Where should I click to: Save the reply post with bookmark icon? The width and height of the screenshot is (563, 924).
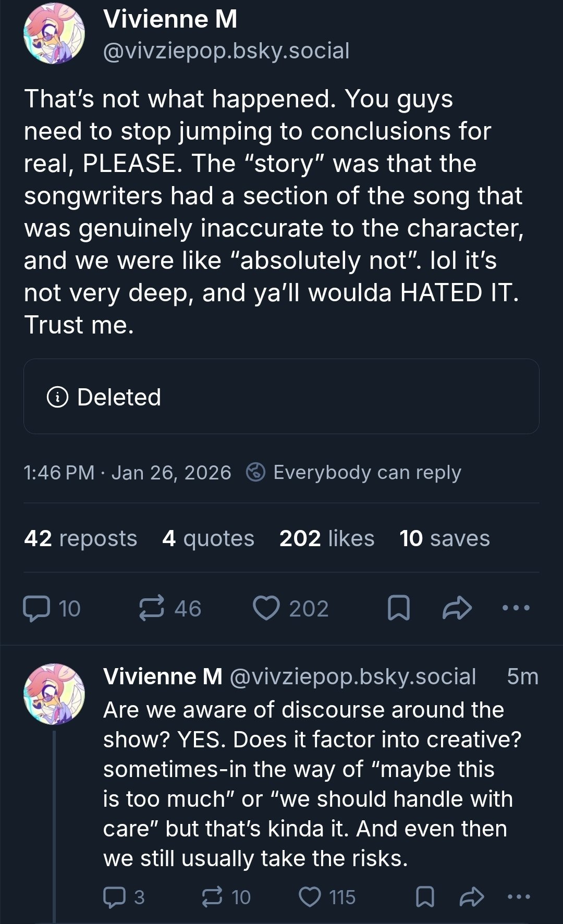(x=425, y=897)
